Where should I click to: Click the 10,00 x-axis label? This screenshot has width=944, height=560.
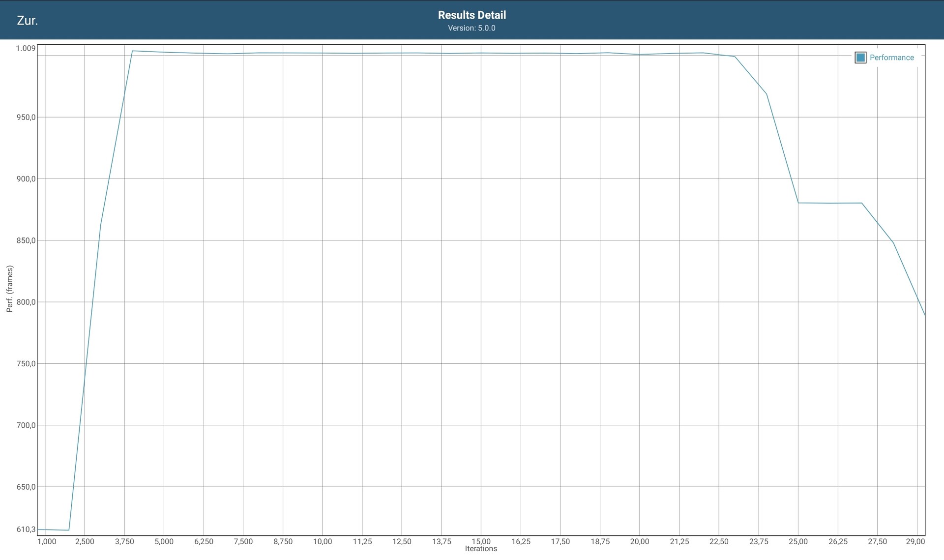click(x=323, y=541)
